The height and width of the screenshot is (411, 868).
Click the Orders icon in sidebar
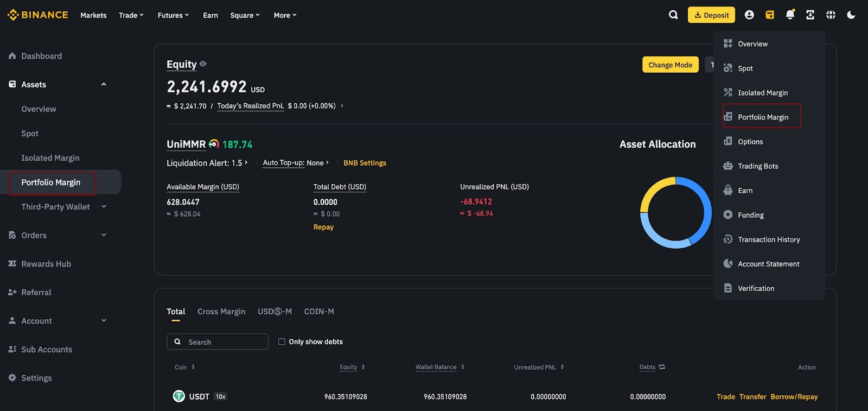(x=12, y=235)
